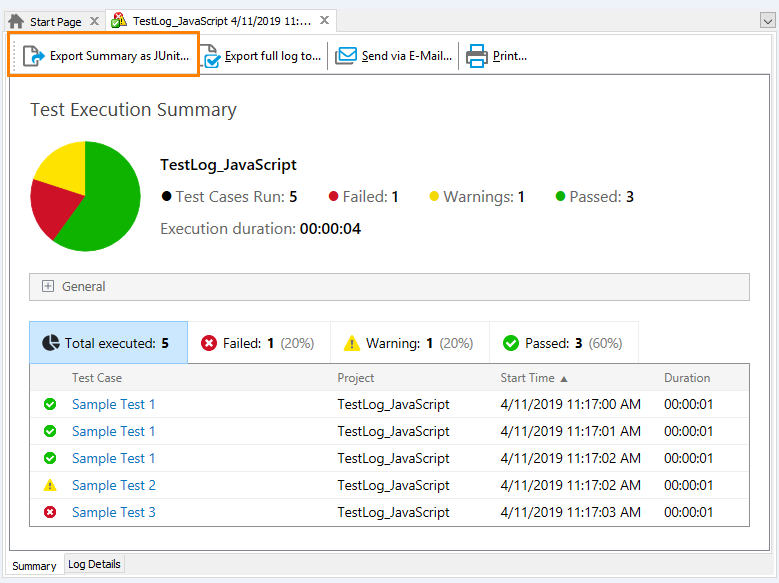Click the red failed icon beside Sample Test 3
Screen dimensions: 779x583
click(x=50, y=512)
